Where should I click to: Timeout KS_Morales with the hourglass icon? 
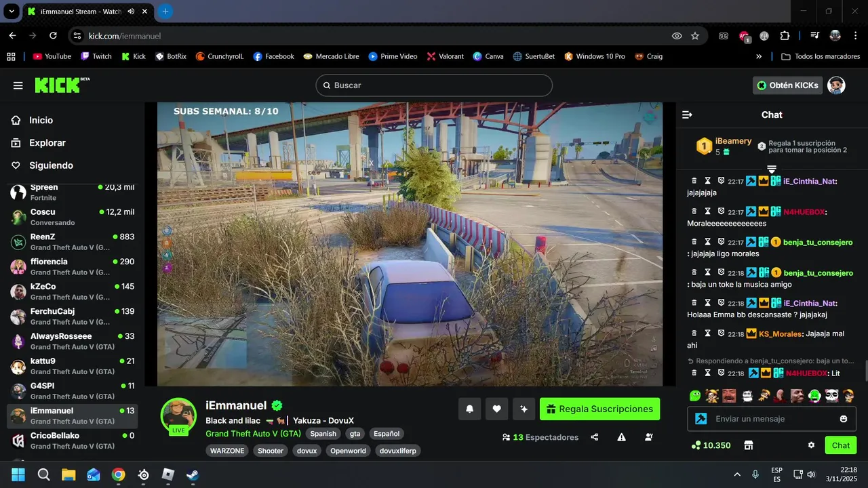point(707,333)
